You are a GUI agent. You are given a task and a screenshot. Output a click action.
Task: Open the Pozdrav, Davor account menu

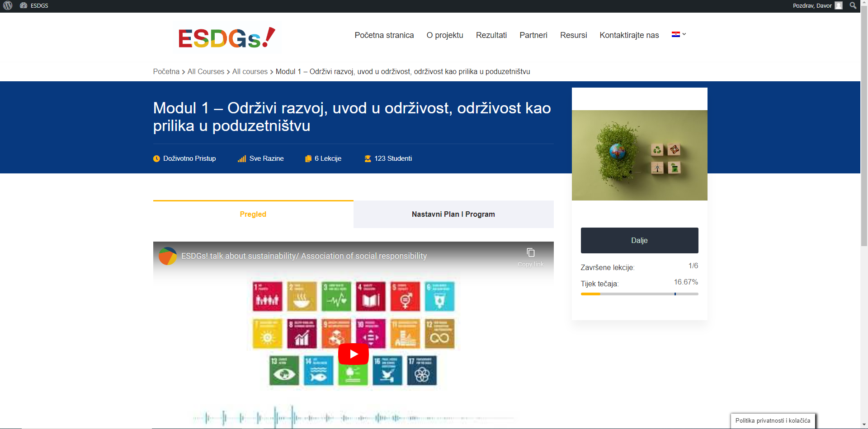(x=812, y=5)
